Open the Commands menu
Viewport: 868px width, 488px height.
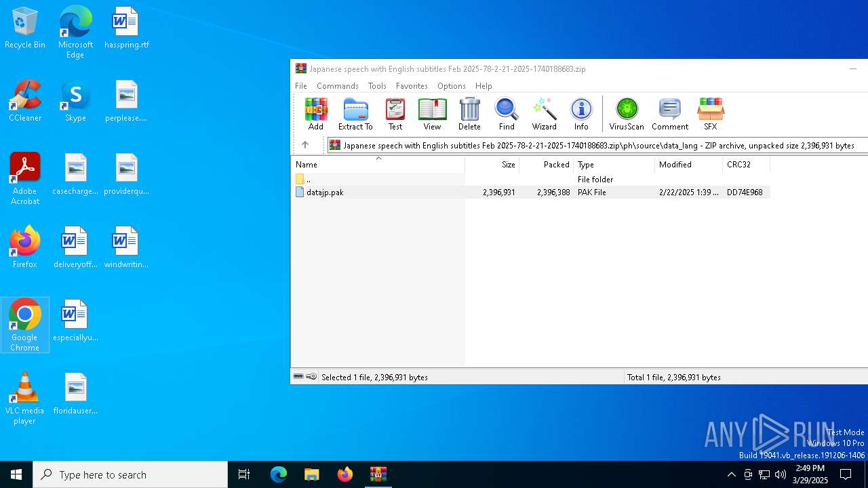(338, 86)
